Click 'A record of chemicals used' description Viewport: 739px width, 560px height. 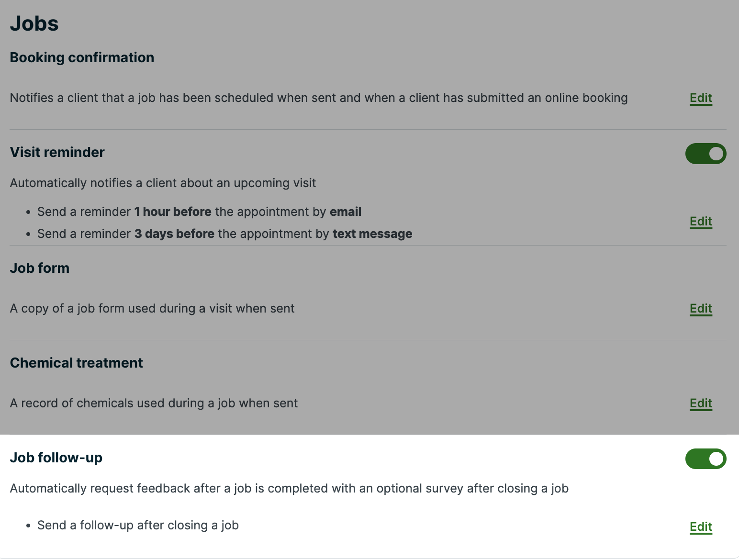tap(154, 403)
